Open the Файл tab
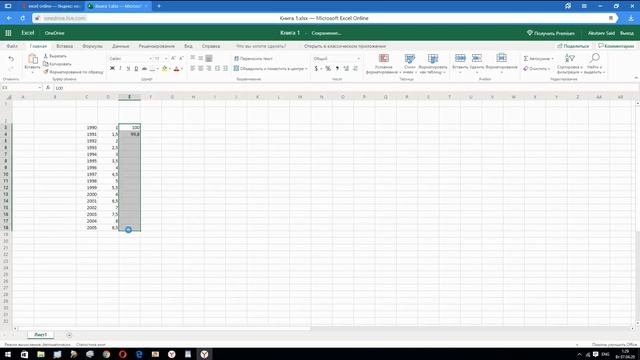Screen dimensions: 640x360 [x=12, y=46]
